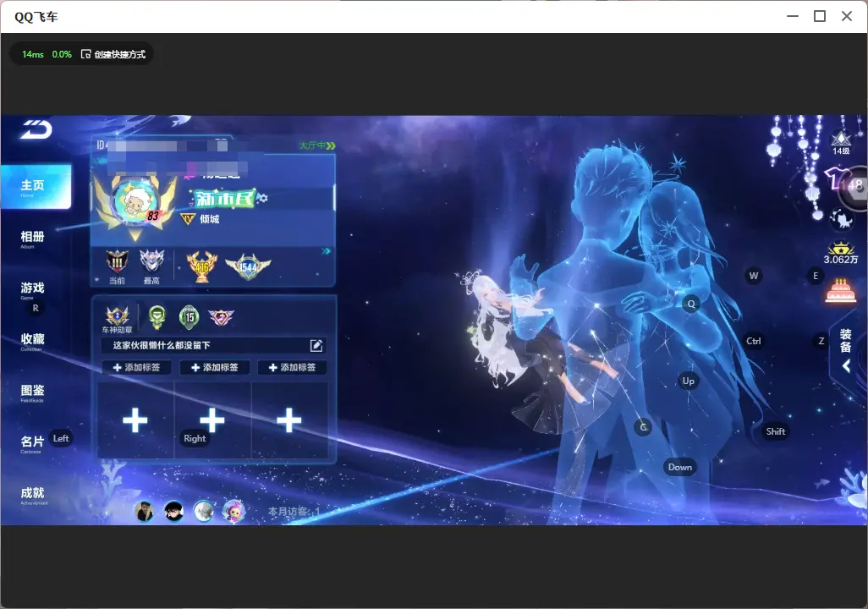Click the 14ms latency indicator
Viewport: 868px width, 609px height.
(x=33, y=54)
